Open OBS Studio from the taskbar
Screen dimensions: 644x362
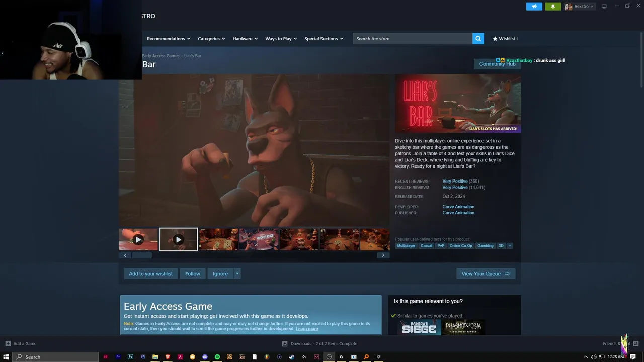(329, 357)
